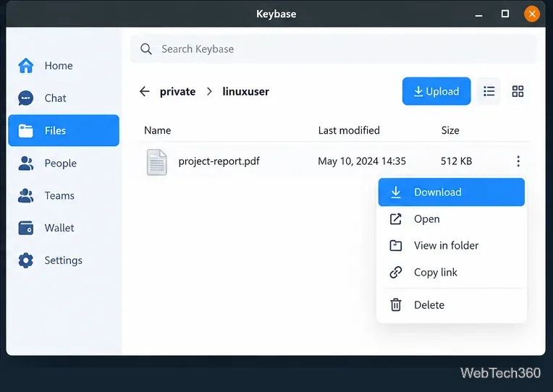Focus the Search Keybase field
This screenshot has height=392, width=553.
coord(334,49)
